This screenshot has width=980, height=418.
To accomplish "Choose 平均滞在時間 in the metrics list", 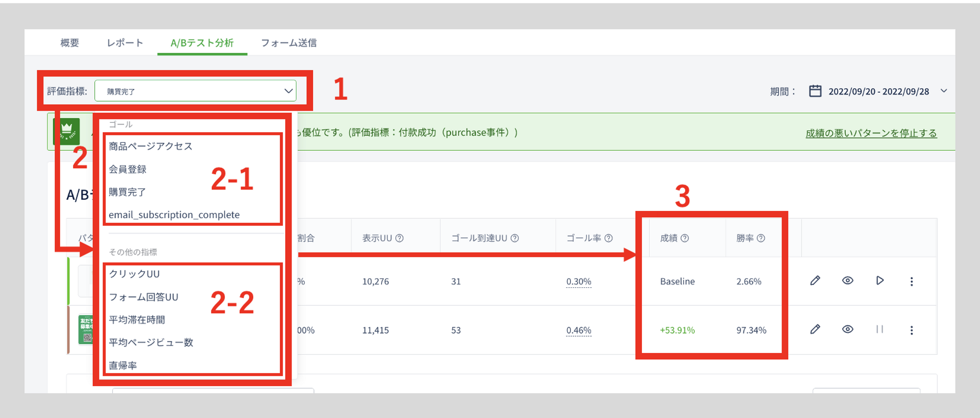I will pos(137,320).
